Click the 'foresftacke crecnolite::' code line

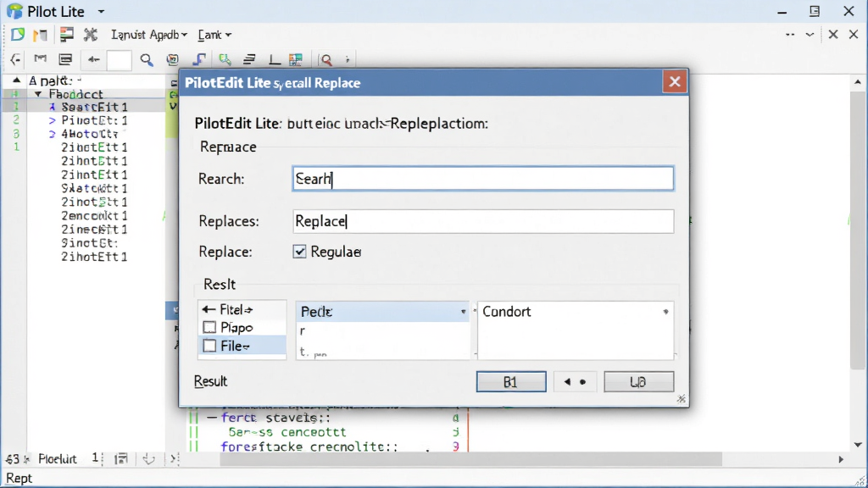309,446
